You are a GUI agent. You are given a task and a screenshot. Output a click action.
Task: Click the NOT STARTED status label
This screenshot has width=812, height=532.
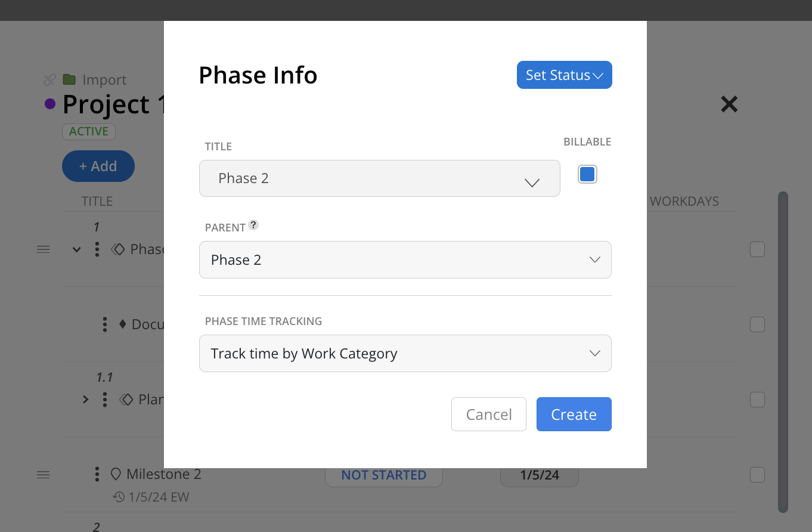coord(384,475)
